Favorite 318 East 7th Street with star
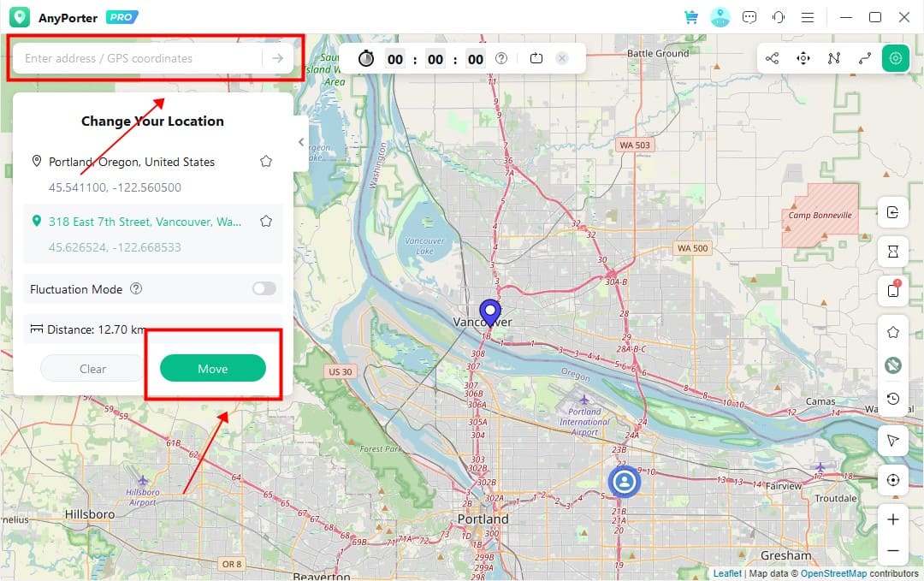This screenshot has height=581, width=924. (266, 222)
